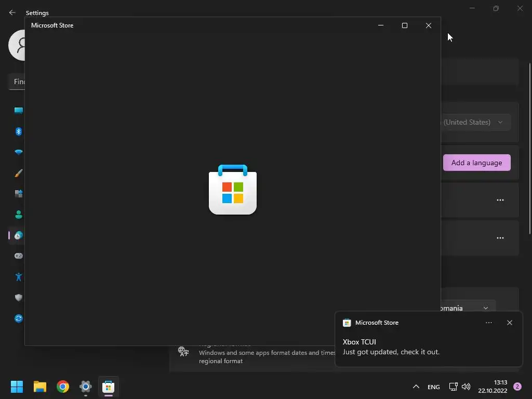Open Privacy & security shield icon
The width and height of the screenshot is (532, 399).
pos(18,298)
